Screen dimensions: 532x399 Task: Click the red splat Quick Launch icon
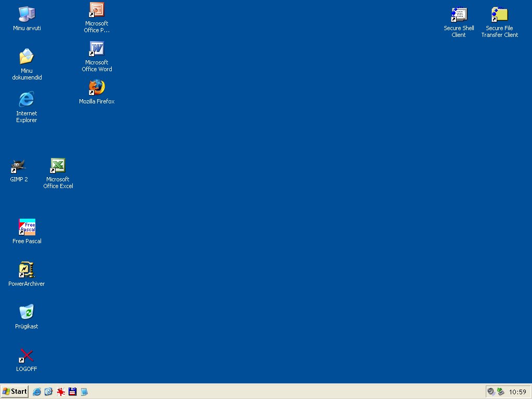61,392
